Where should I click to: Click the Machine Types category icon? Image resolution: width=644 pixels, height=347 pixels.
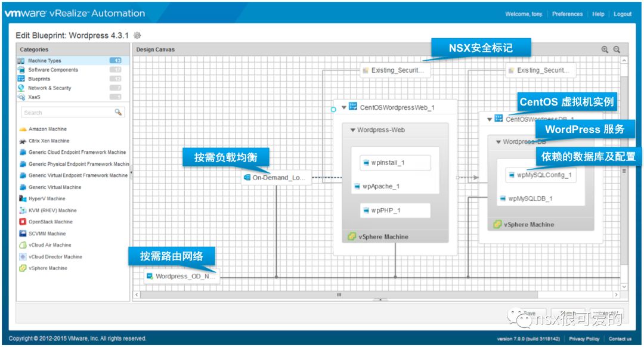[21, 61]
